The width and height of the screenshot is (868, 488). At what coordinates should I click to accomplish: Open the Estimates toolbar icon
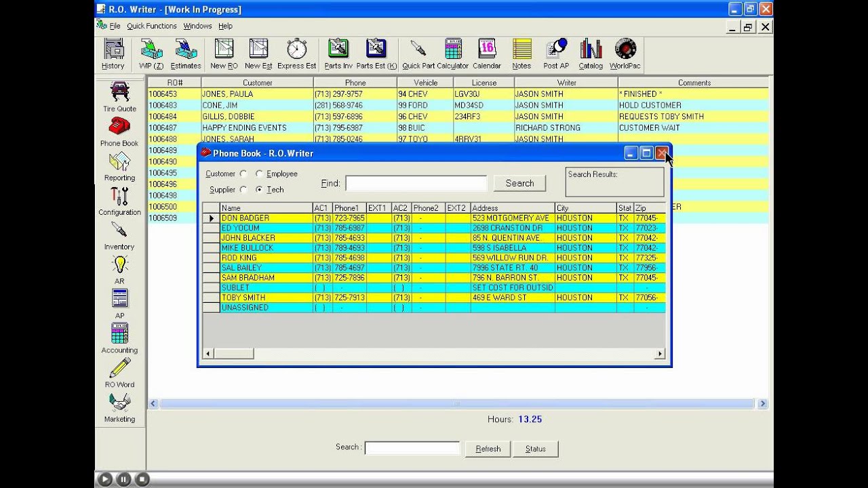(186, 54)
